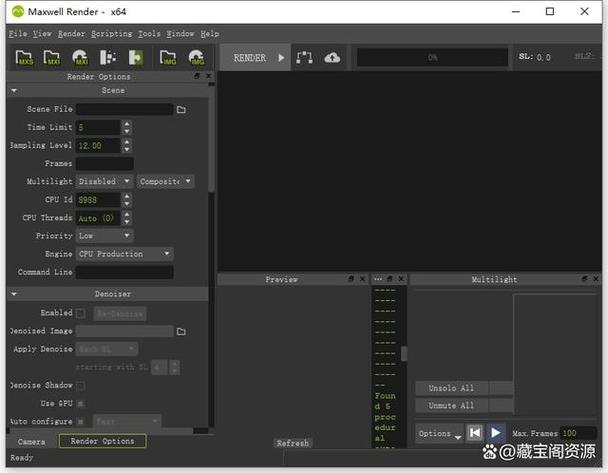Rewind Multilight animation to first frame
The image size is (608, 473).
coord(475,432)
